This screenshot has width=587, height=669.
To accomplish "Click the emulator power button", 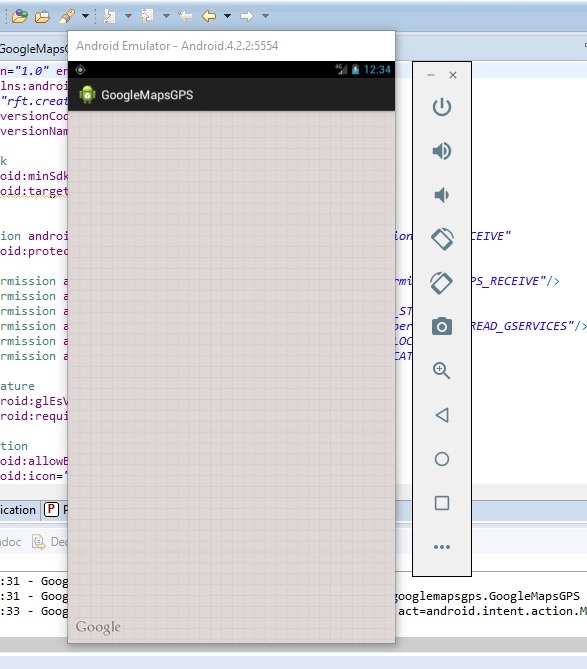I will click(x=442, y=107).
